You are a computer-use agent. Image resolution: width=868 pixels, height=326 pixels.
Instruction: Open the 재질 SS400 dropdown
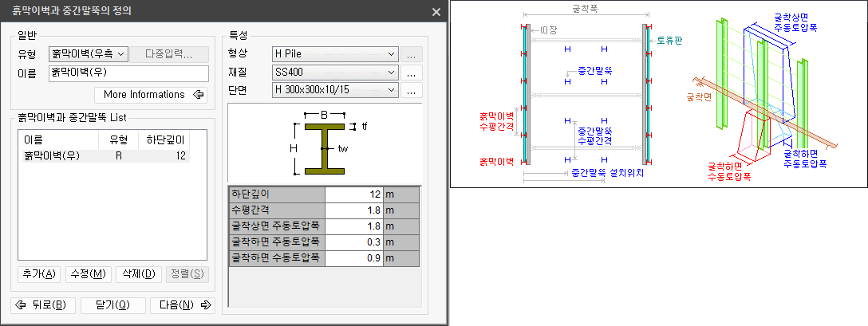coord(334,73)
